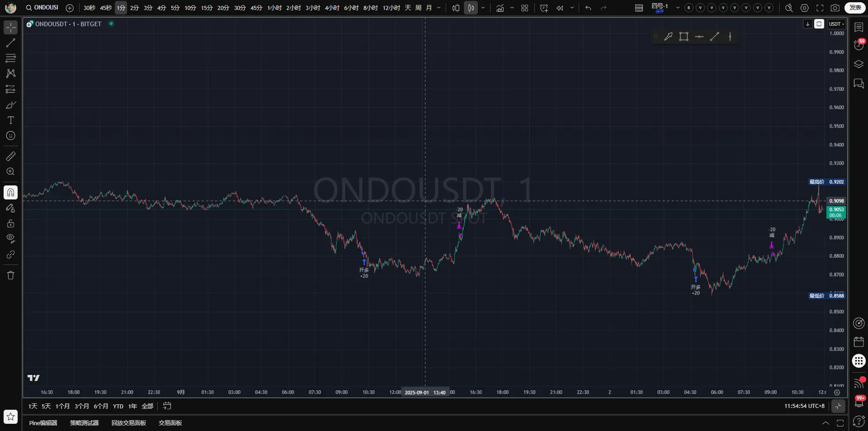Expand the layout manage dropdown arrow

[x=678, y=8]
